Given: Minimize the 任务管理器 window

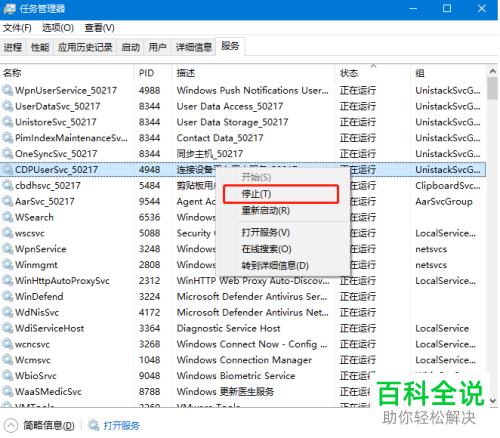Looking at the screenshot, I should [x=413, y=9].
